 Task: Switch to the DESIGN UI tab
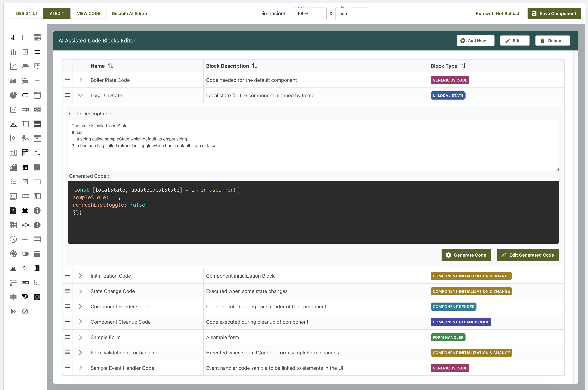tap(26, 13)
